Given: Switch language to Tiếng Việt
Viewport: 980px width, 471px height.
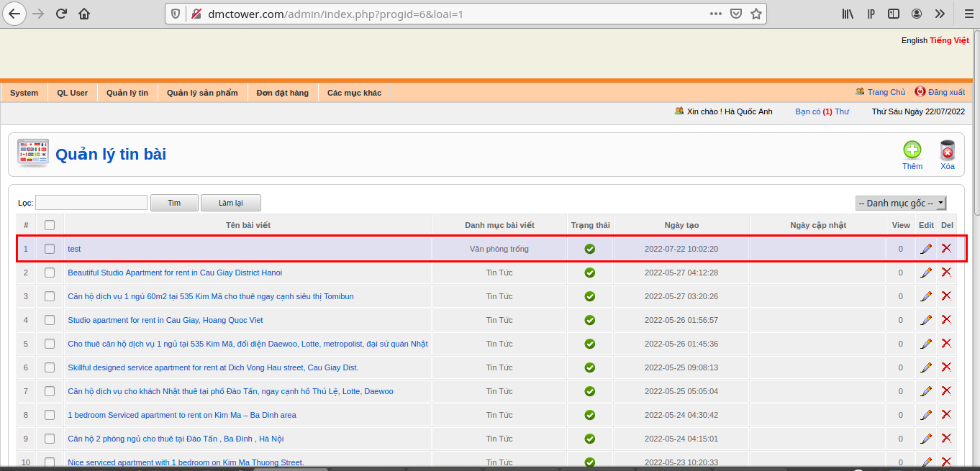Looking at the screenshot, I should pyautogui.click(x=949, y=40).
